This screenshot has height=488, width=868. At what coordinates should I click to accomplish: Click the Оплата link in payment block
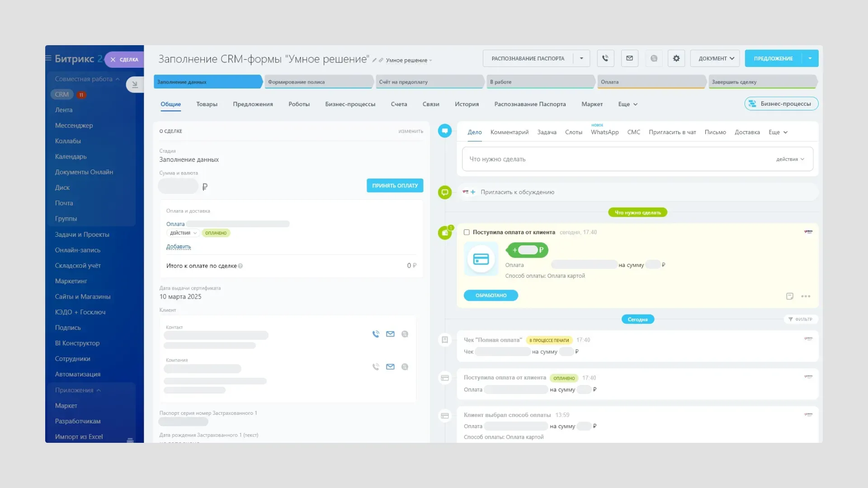coord(175,224)
